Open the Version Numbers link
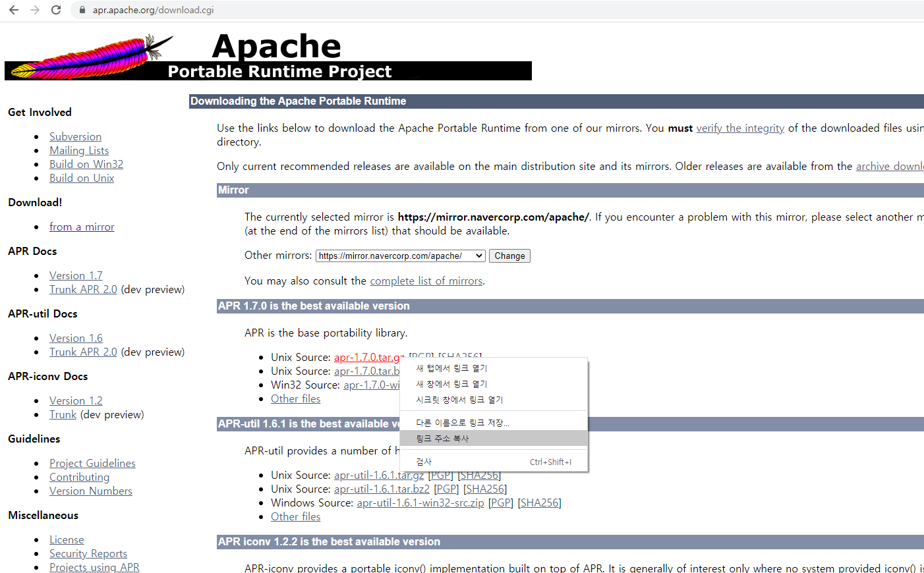 (x=91, y=491)
